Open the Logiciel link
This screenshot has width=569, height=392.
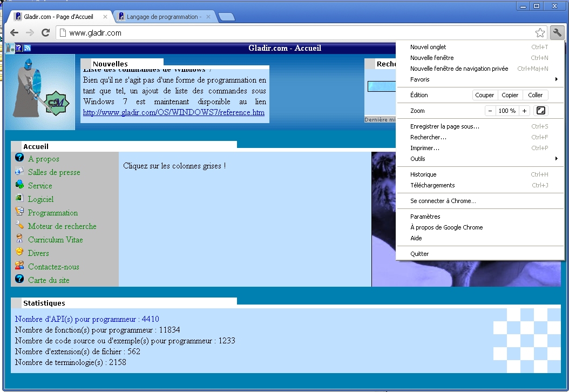[40, 199]
